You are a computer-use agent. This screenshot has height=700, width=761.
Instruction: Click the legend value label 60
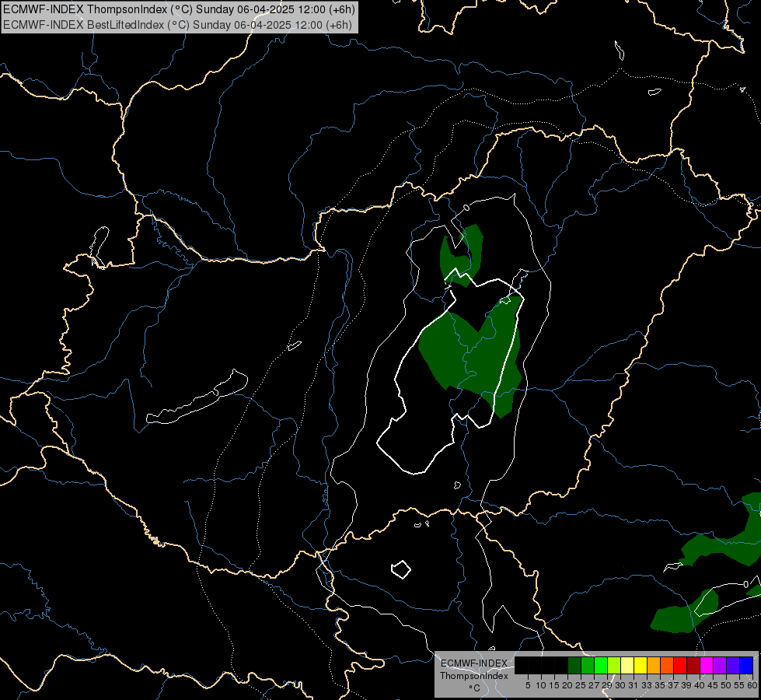752,685
